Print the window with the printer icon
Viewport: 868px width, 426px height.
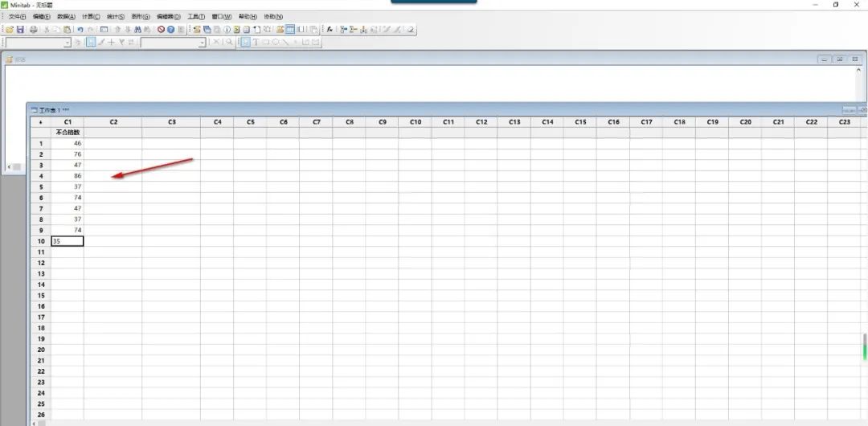click(x=34, y=30)
